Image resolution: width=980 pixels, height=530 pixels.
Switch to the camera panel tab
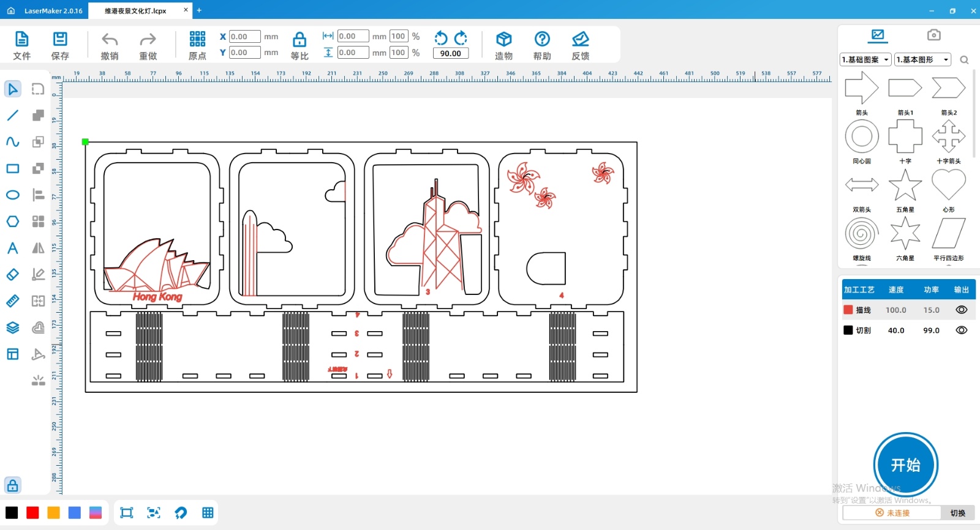coord(933,35)
